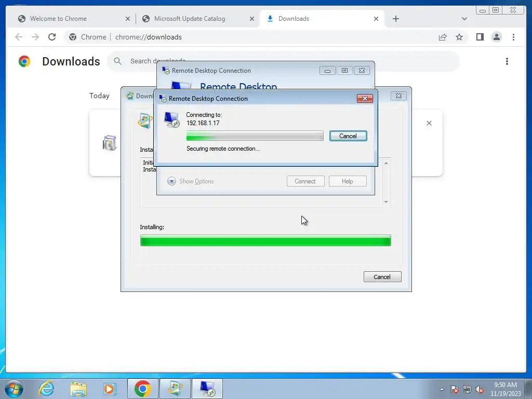Click Remote Desktop Connection taskbar button
The height and width of the screenshot is (399, 532).
click(x=207, y=389)
